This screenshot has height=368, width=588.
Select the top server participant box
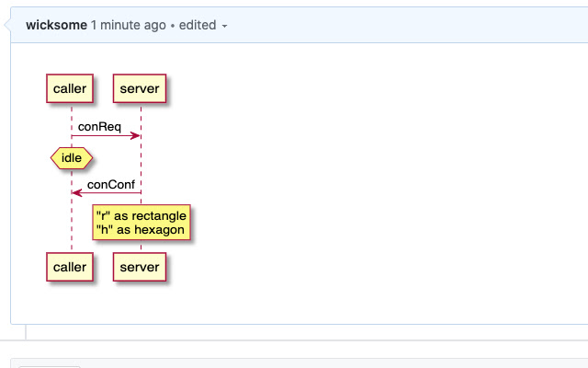coord(140,88)
